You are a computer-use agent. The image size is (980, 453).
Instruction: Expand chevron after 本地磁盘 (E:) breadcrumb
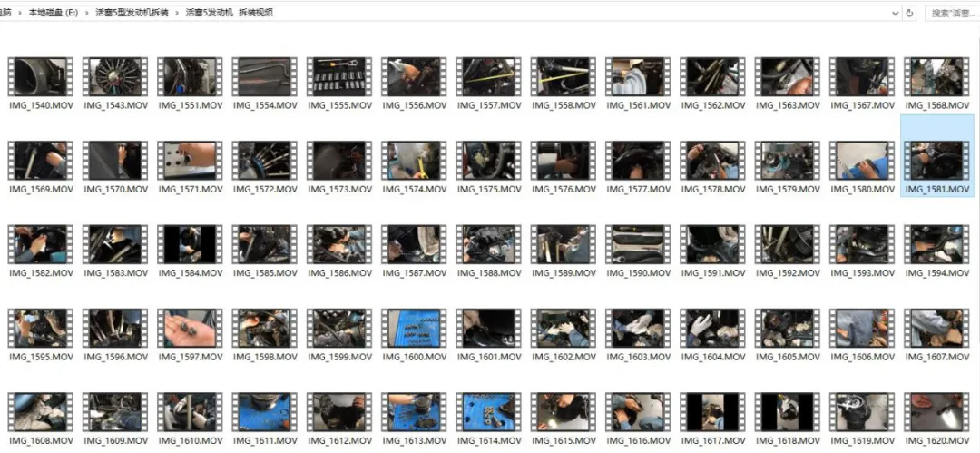(88, 13)
